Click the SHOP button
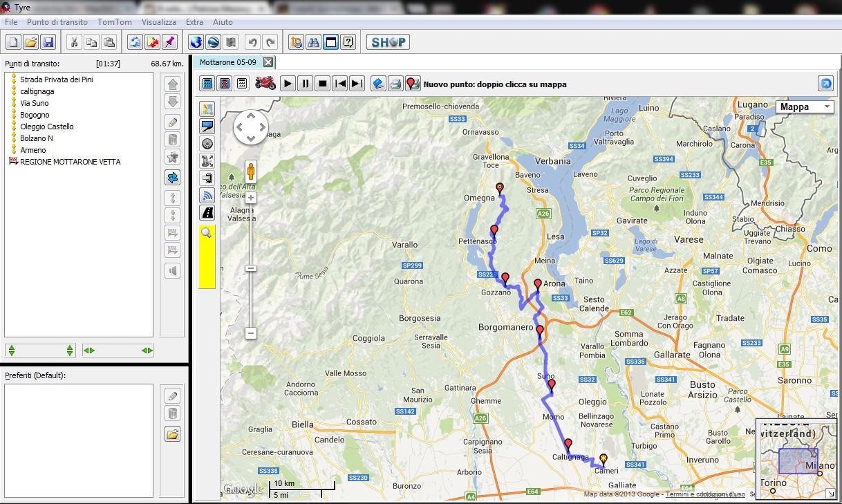Image resolution: width=842 pixels, height=504 pixels. [388, 42]
